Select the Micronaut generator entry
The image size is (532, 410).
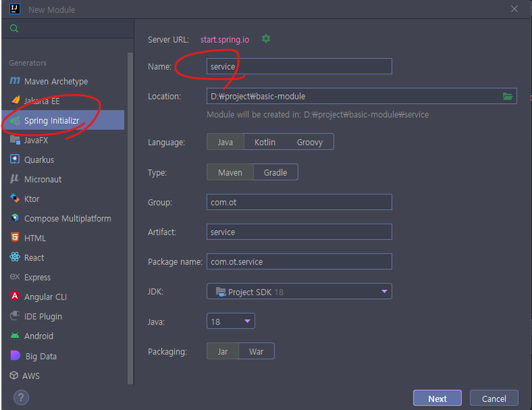click(x=63, y=179)
